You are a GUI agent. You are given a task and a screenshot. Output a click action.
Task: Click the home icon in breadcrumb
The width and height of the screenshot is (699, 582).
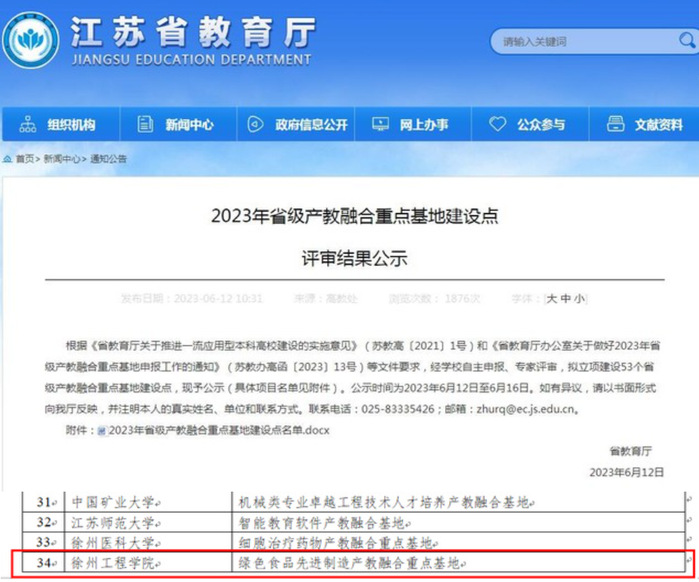point(8,160)
